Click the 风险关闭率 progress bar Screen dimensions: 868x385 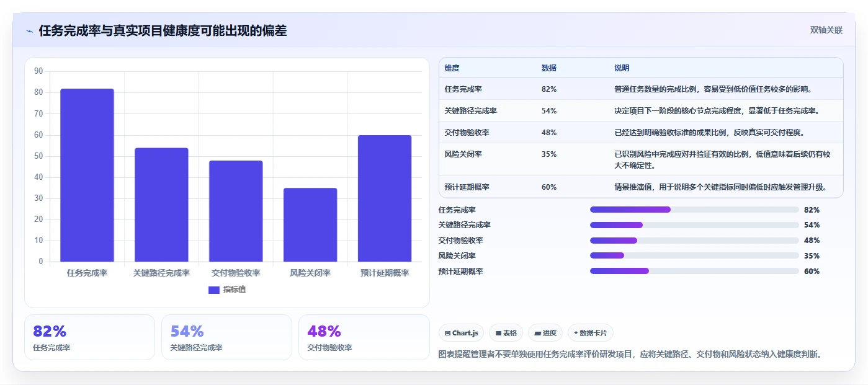pos(694,255)
